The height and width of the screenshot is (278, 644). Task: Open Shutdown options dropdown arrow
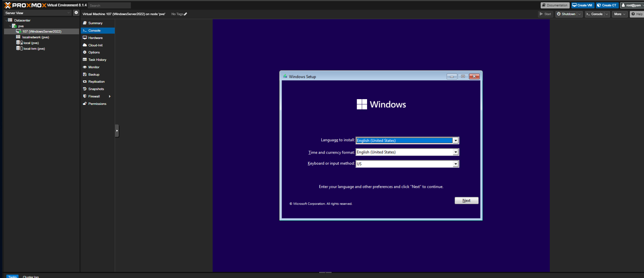point(580,14)
